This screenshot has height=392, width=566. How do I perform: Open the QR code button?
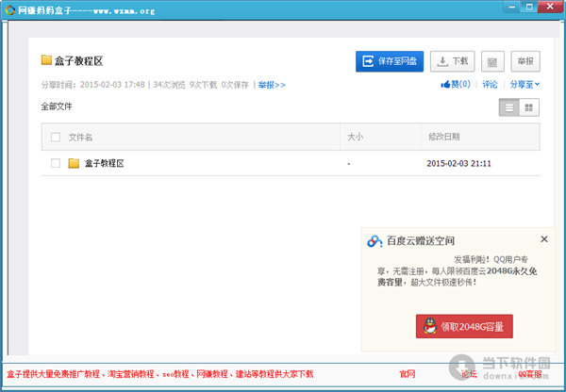click(492, 61)
